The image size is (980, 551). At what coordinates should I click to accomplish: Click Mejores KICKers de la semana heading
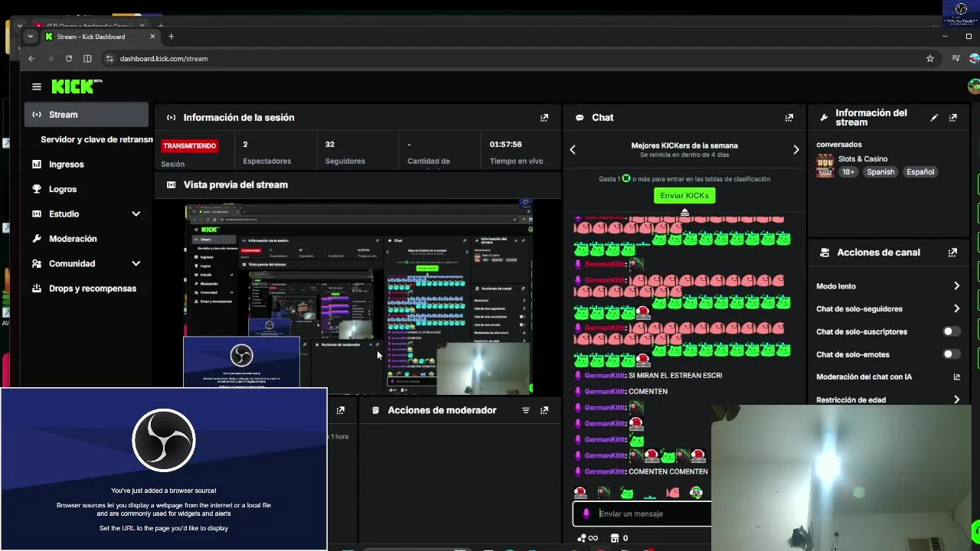point(684,145)
